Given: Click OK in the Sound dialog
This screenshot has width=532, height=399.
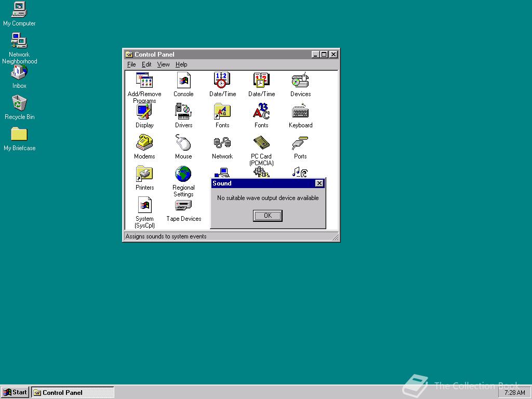Looking at the screenshot, I should (268, 216).
